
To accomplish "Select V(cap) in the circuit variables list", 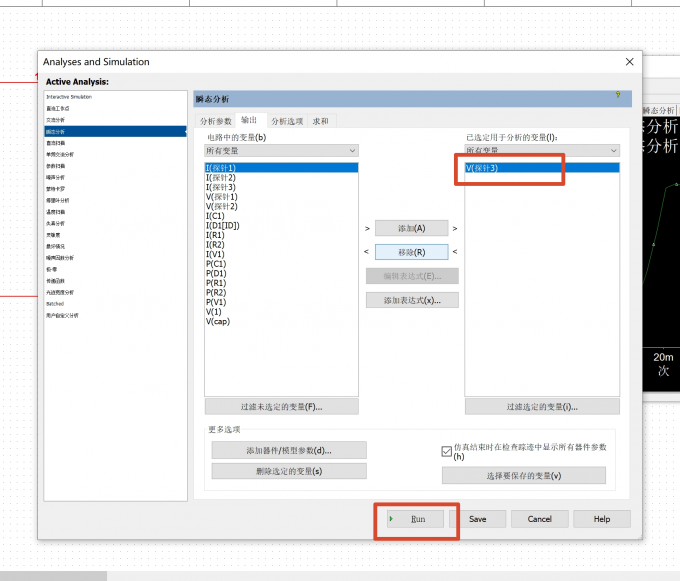I will [x=218, y=321].
